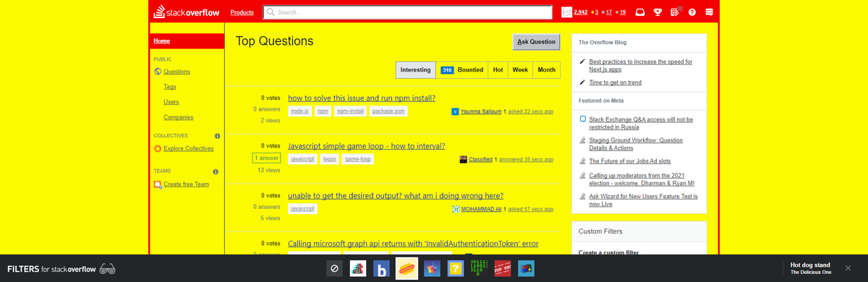Select the Hot dog stand filter

(407, 268)
